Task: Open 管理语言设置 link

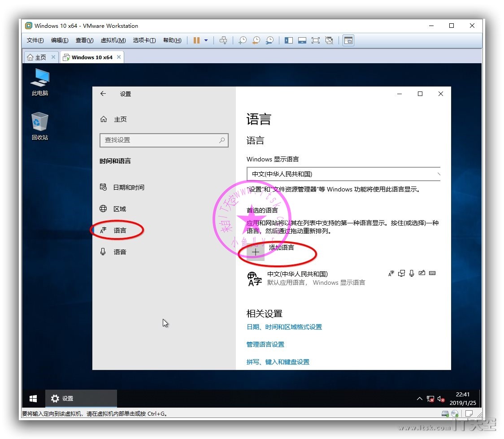Action: point(265,344)
